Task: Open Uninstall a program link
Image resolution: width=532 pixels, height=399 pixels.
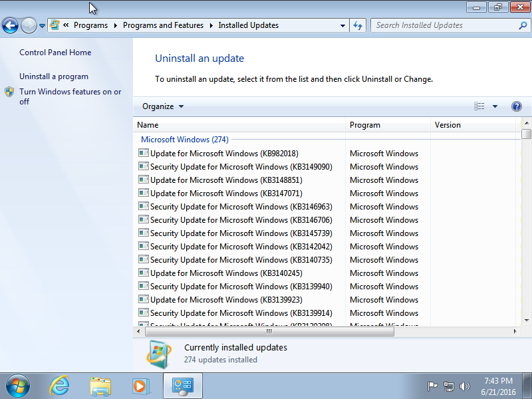Action: click(54, 76)
